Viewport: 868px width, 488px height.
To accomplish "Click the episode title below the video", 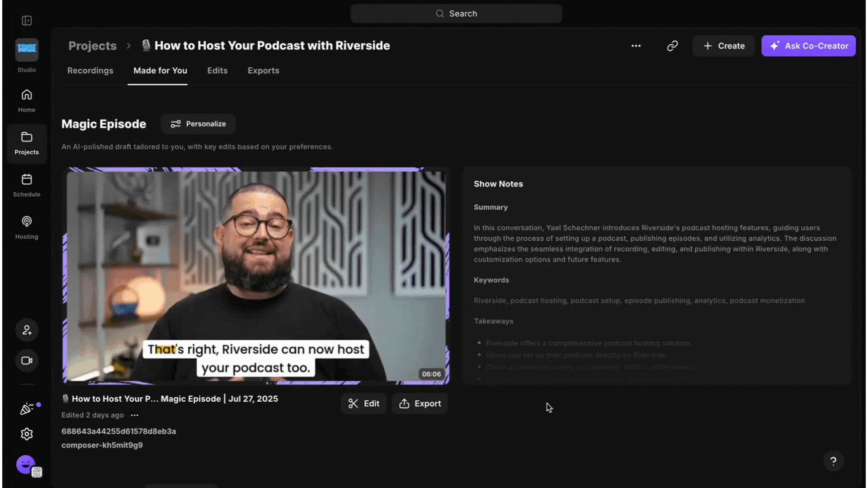I will (170, 399).
